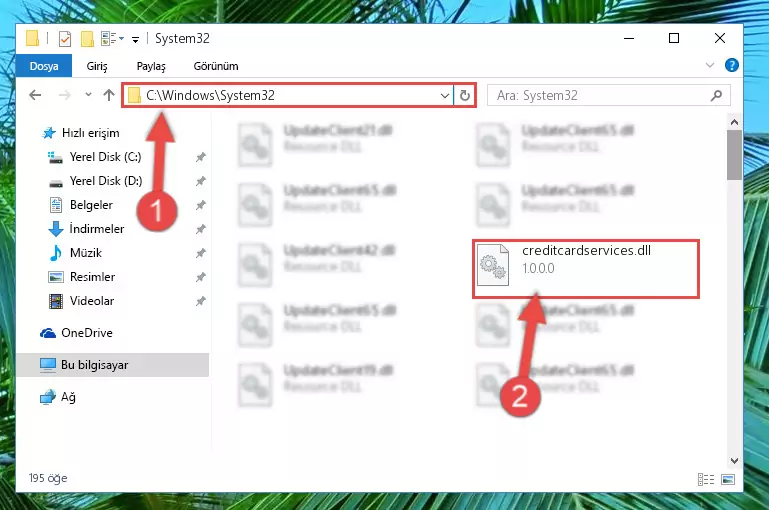
Task: Open İndirmeler in the sidebar
Action: (x=86, y=229)
